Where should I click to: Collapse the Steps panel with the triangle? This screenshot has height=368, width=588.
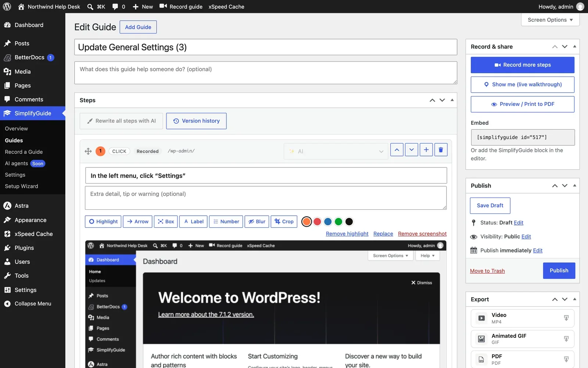tap(452, 100)
